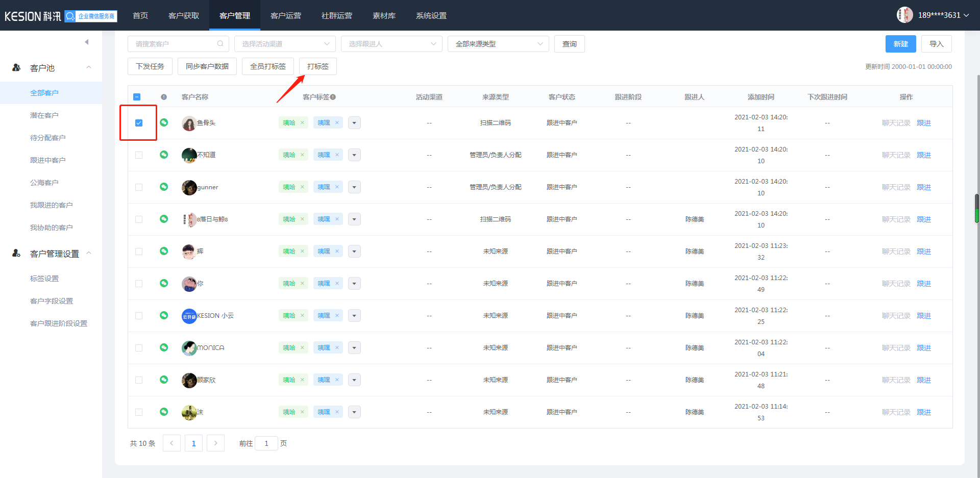Click the WeChat status icon for gunner
The height and width of the screenshot is (478, 980).
pyautogui.click(x=164, y=187)
